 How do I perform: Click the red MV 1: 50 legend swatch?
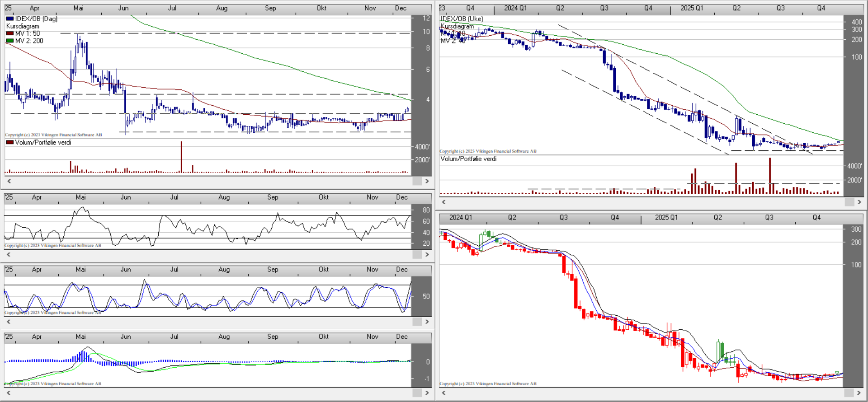click(10, 33)
